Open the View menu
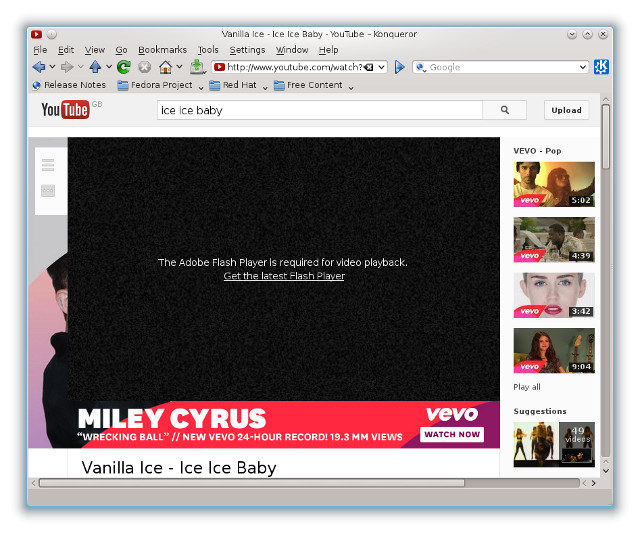This screenshot has width=640, height=533. tap(95, 50)
